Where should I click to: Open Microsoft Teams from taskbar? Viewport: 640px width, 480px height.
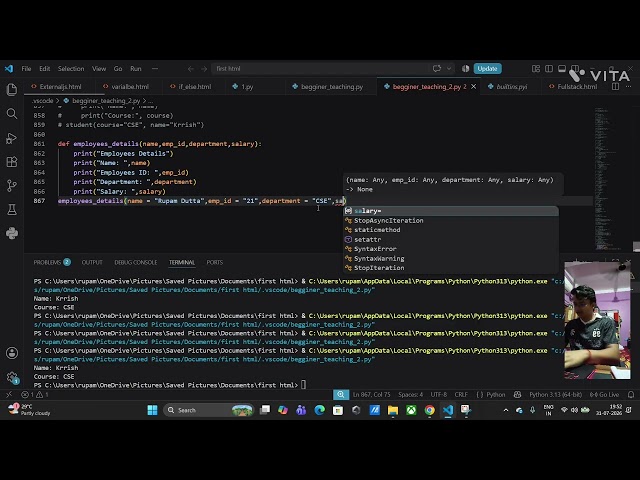click(301, 410)
